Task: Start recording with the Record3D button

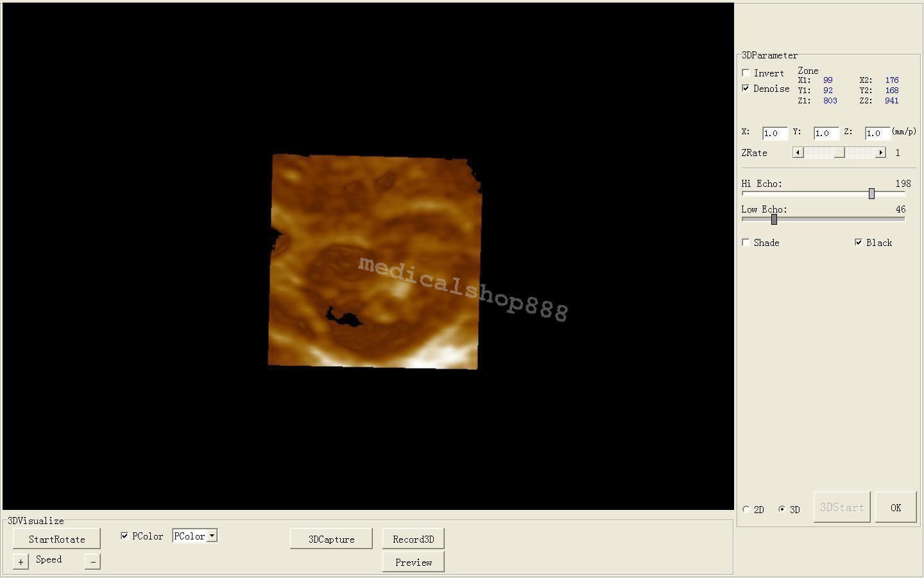Action: tap(413, 539)
